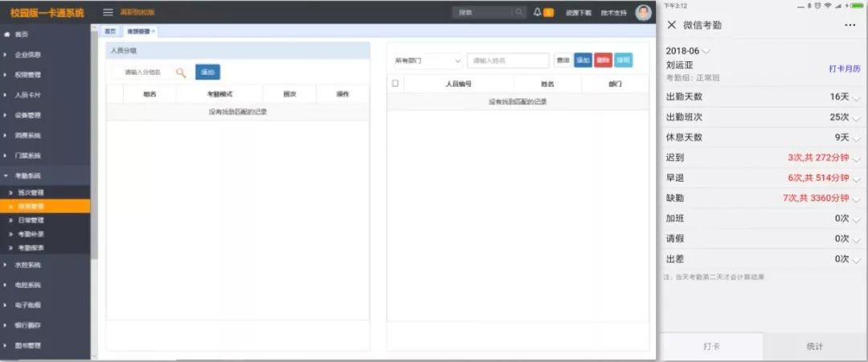Image resolution: width=868 pixels, height=362 pixels.
Task: Switch to the 统计 bottom tab
Action: pos(815,346)
